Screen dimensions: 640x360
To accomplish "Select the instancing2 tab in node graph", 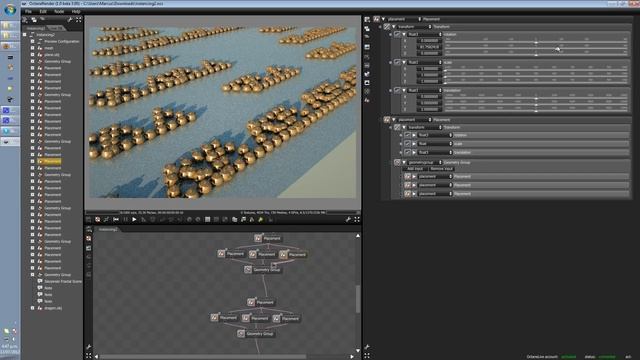I will pyautogui.click(x=109, y=229).
